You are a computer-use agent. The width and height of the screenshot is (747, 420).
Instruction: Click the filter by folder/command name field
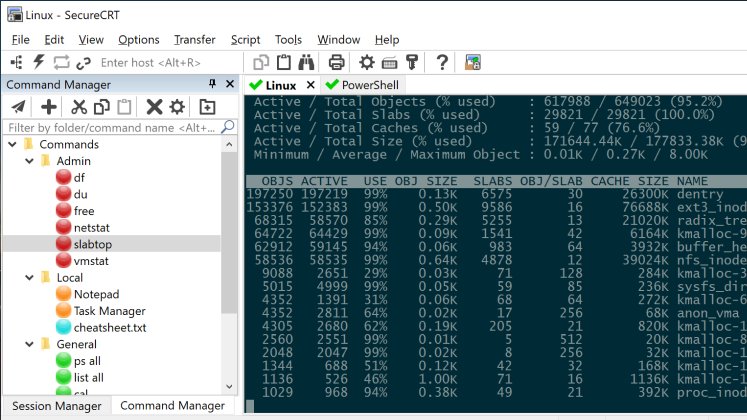[x=112, y=128]
